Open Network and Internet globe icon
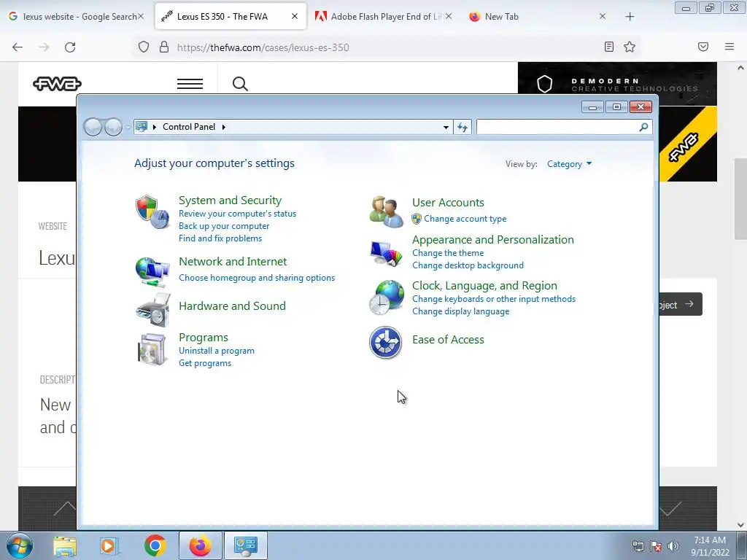 coord(152,271)
